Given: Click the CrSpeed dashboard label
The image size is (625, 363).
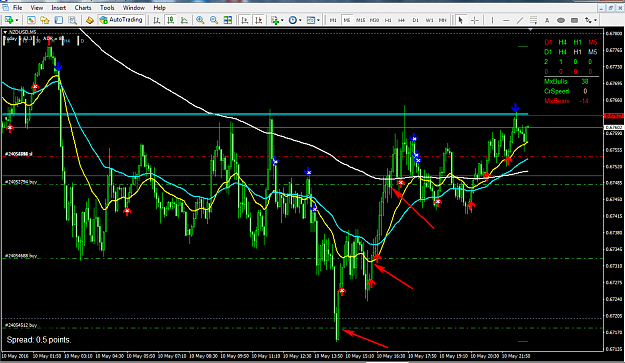Looking at the screenshot, I should [x=556, y=91].
